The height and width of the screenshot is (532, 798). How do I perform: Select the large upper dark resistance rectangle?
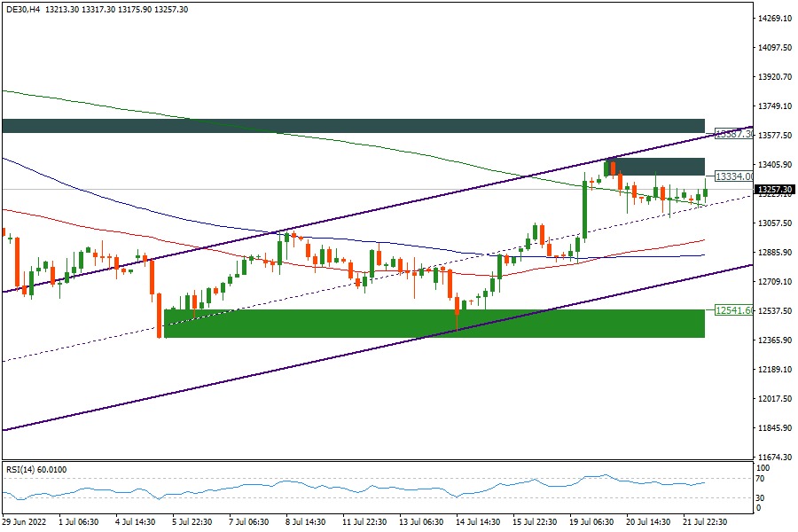tap(353, 125)
